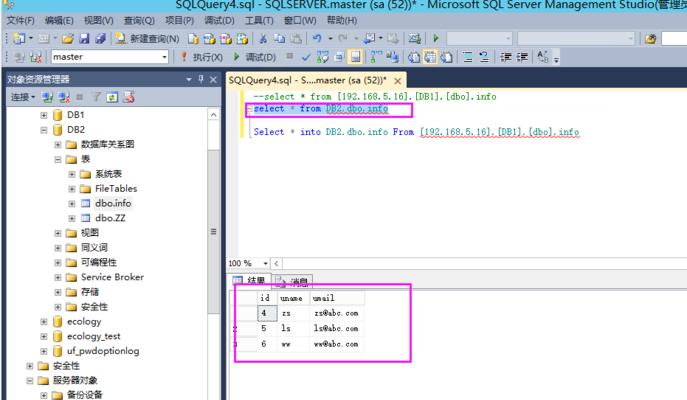Click Refresh icon in Object Explorer toolbar
Viewport: 687px width, 400px height.
click(x=112, y=97)
